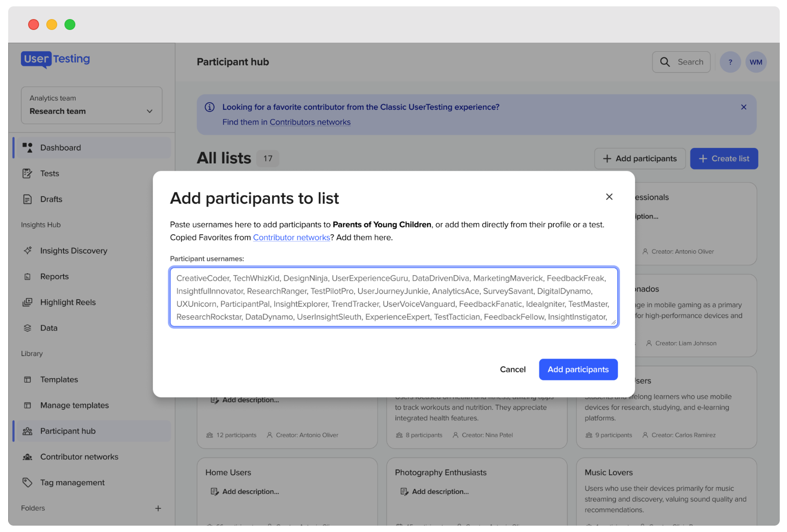The image size is (787, 532).
Task: Click the 8 participants count
Action: click(419, 435)
